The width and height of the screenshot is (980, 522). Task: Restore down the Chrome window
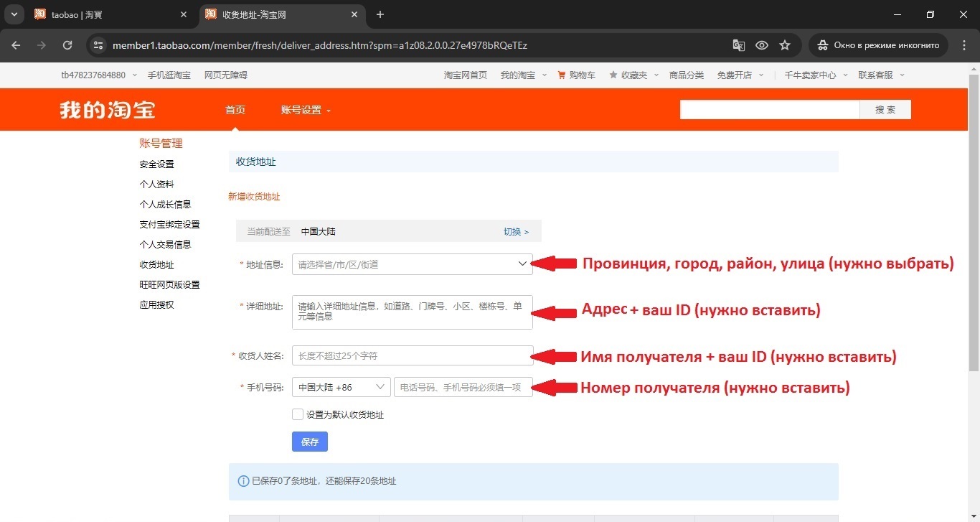(930, 14)
